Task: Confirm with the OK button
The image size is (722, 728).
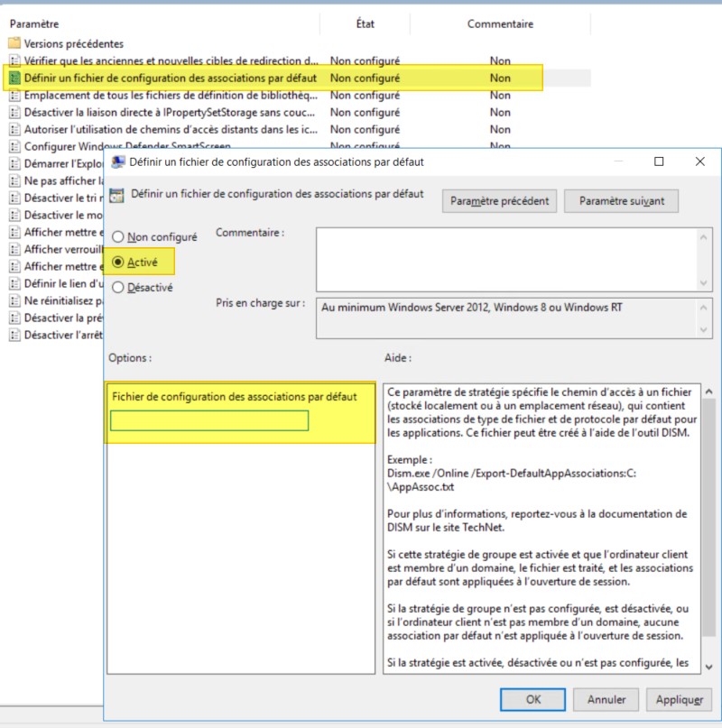Action: [x=532, y=699]
